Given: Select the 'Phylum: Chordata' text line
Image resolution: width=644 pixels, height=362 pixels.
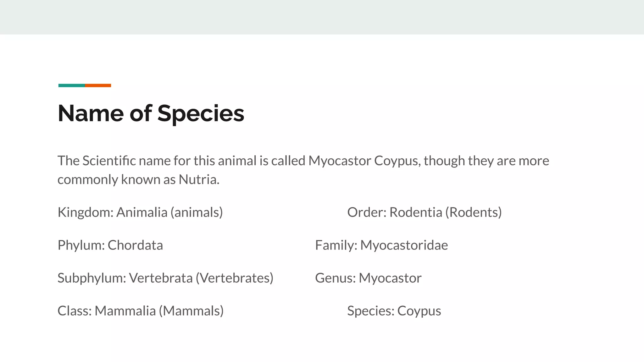Looking at the screenshot, I should [110, 245].
